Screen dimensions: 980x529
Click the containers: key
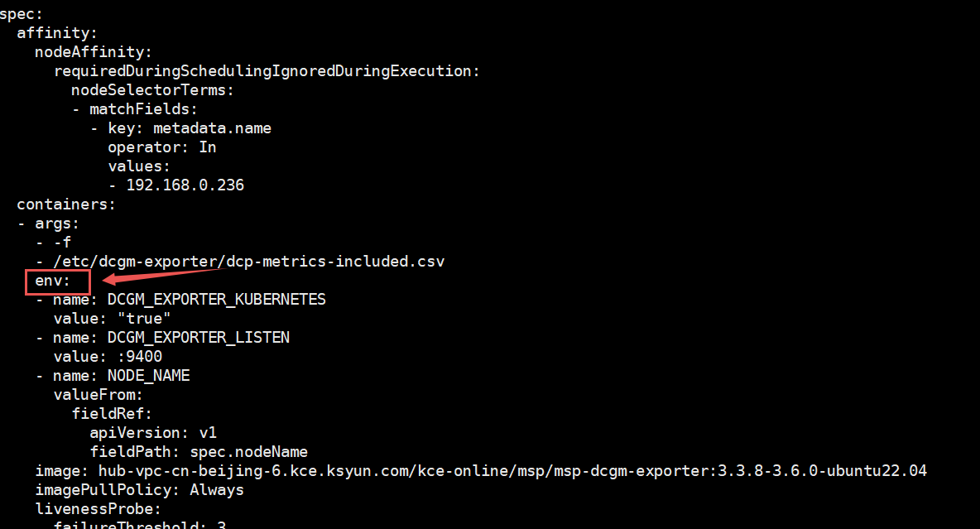pos(66,204)
